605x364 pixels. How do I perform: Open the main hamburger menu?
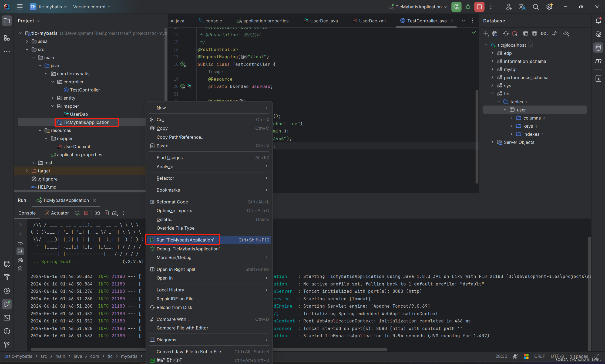tap(20, 7)
